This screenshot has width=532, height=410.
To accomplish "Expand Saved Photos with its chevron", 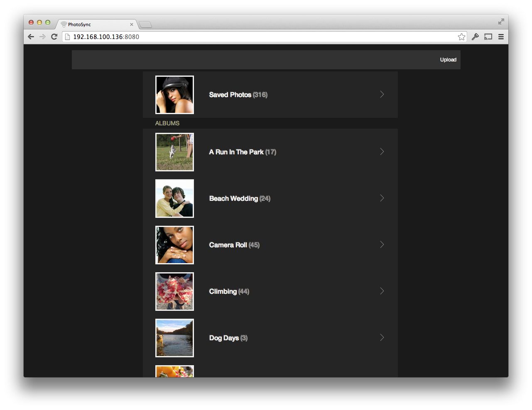I will click(x=382, y=95).
